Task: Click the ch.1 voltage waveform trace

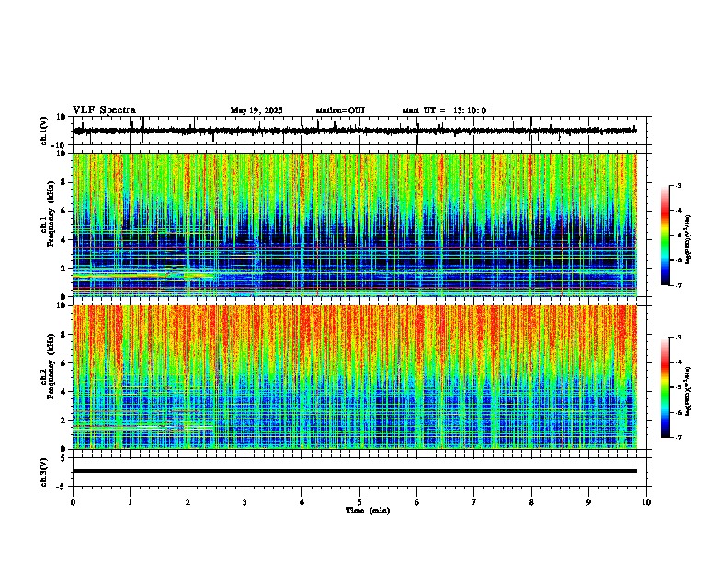Action: pyautogui.click(x=355, y=131)
